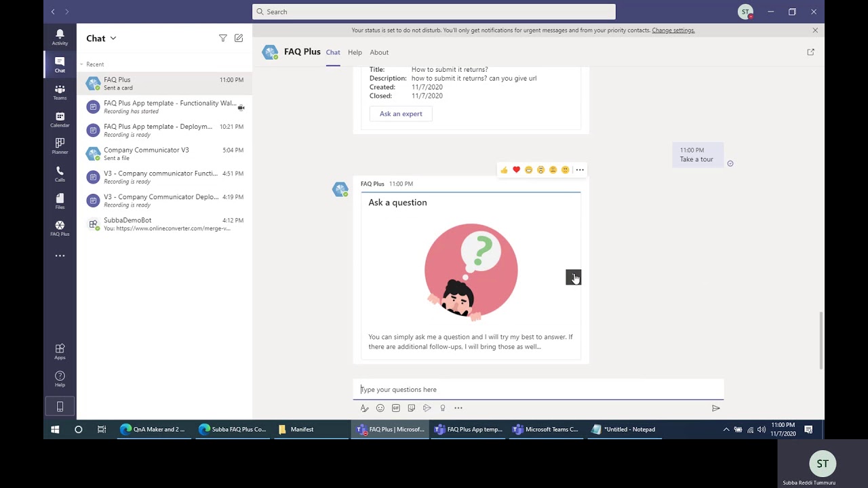Switch to the Chat tab
Image resolution: width=868 pixels, height=488 pixels.
(x=333, y=52)
